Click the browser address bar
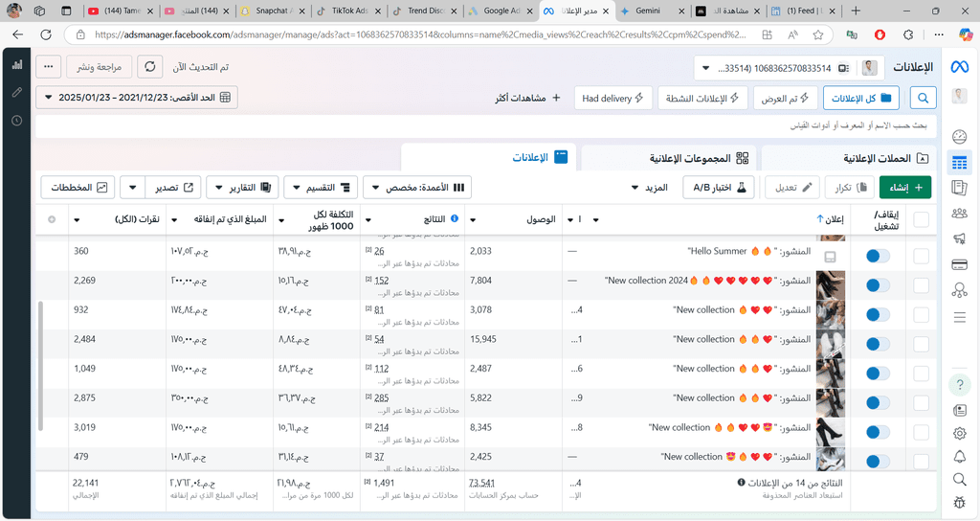980x521 pixels. [420, 35]
